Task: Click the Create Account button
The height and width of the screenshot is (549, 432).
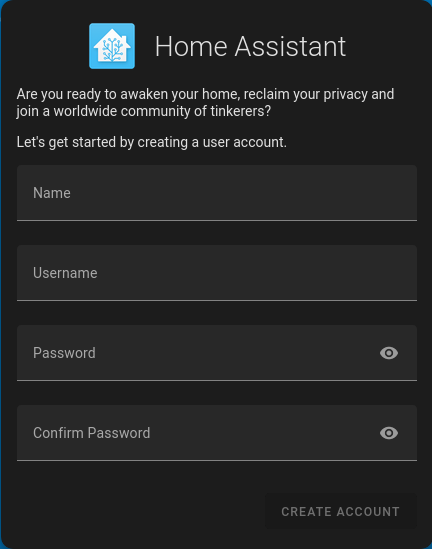Action: 341,512
